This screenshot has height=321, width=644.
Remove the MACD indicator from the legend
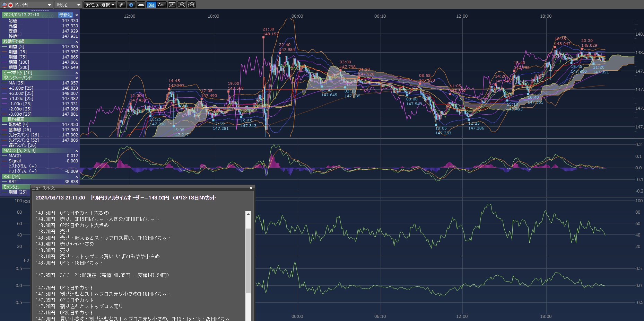point(77,151)
